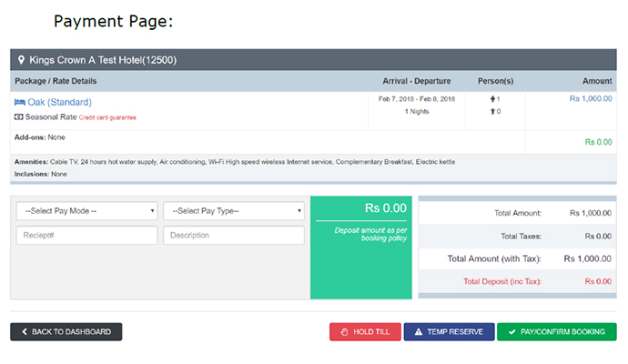
Task: Open the Oak (Standard) room link
Action: [60, 102]
